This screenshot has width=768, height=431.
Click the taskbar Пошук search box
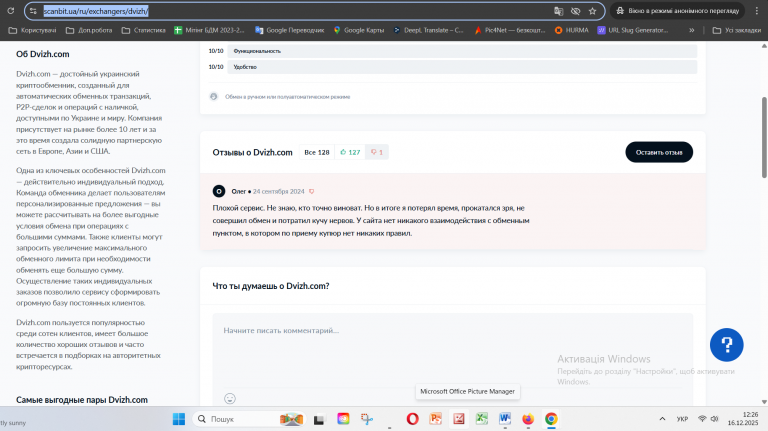coord(250,419)
